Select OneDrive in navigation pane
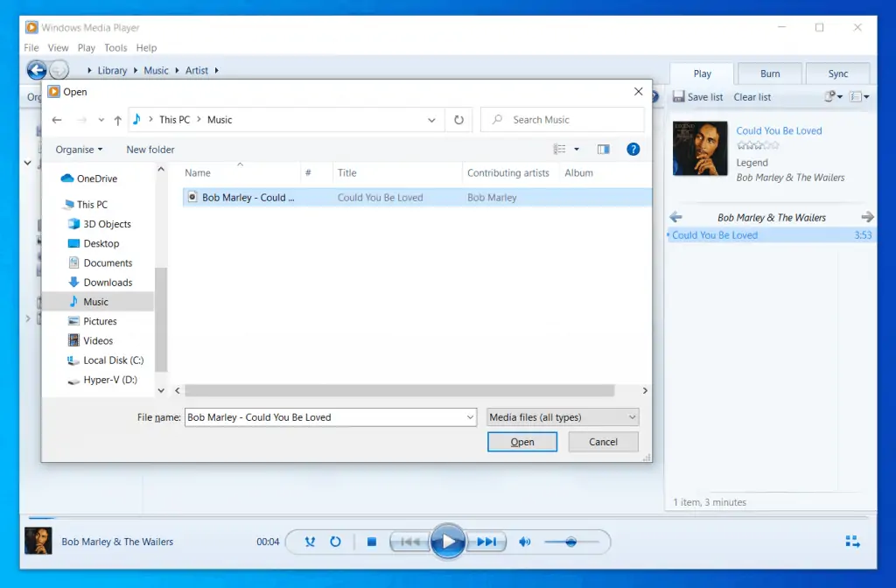The image size is (896, 588). [x=88, y=178]
